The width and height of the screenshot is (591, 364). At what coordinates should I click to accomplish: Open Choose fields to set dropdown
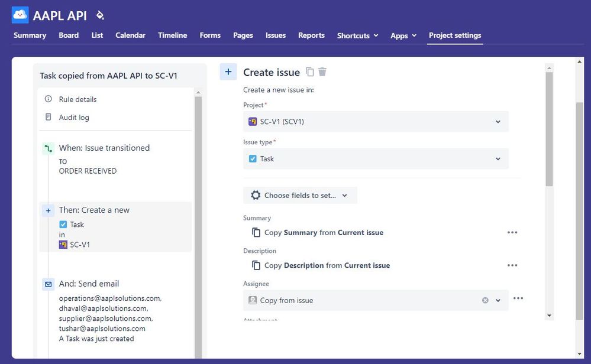(300, 196)
